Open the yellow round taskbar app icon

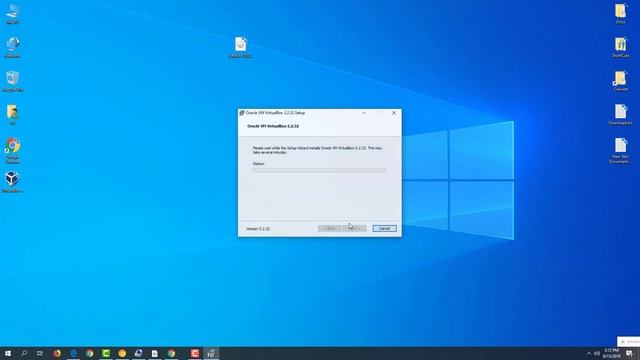122,353
